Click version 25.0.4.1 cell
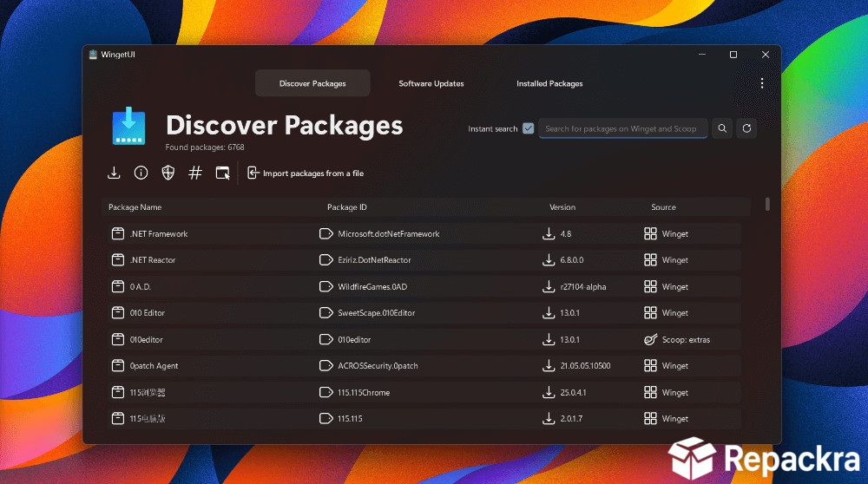 point(573,393)
